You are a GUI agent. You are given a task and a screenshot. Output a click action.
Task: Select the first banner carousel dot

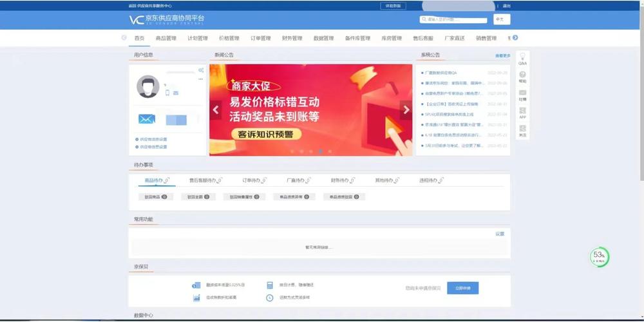[x=292, y=151]
